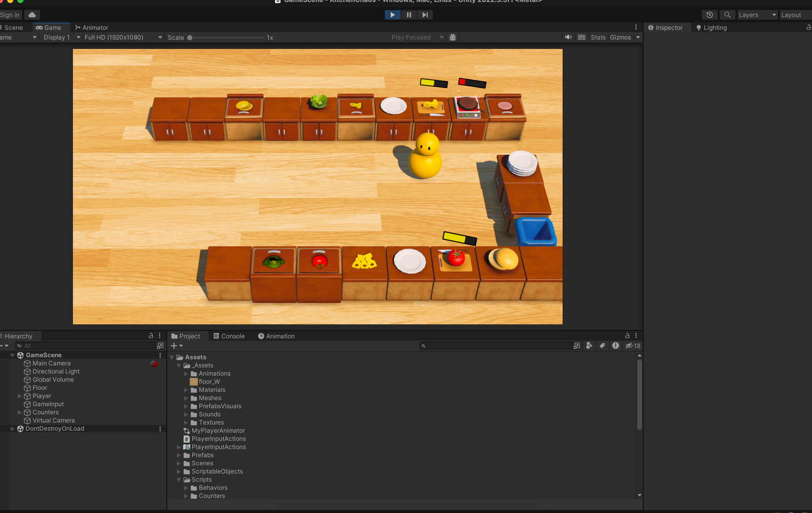The width and height of the screenshot is (812, 513).
Task: Toggle the Hierarchy panel lock icon
Action: 151,336
